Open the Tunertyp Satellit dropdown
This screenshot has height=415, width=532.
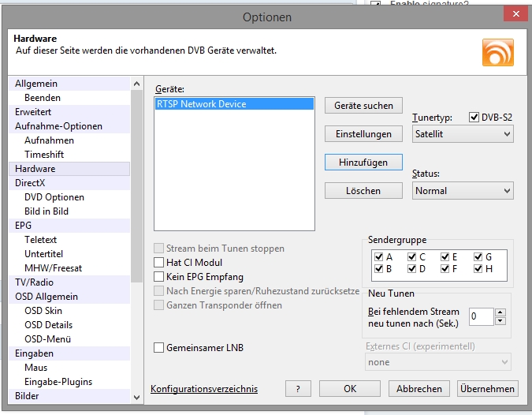tap(463, 134)
